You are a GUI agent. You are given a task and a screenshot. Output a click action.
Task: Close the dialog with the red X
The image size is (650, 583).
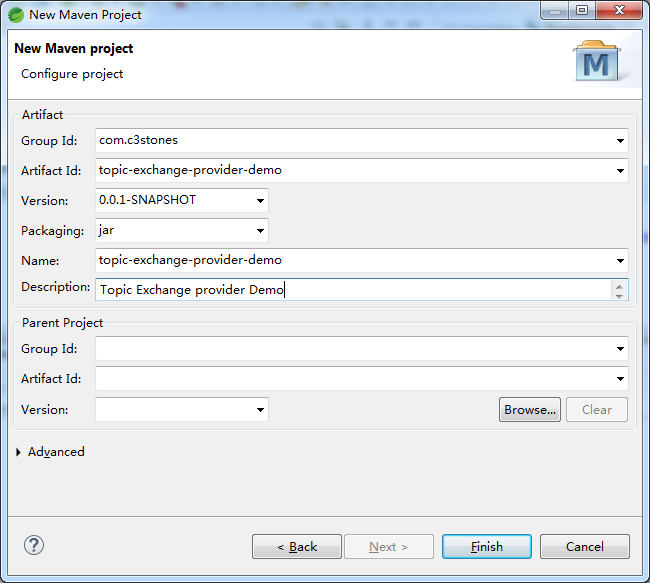(x=619, y=10)
